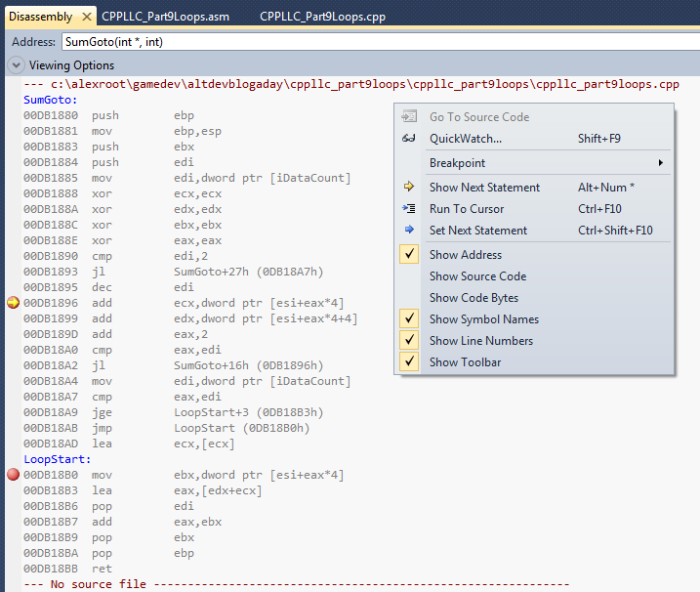Click the current statement arrow at 00DB1896
This screenshot has height=592, width=700.
coord(13,303)
